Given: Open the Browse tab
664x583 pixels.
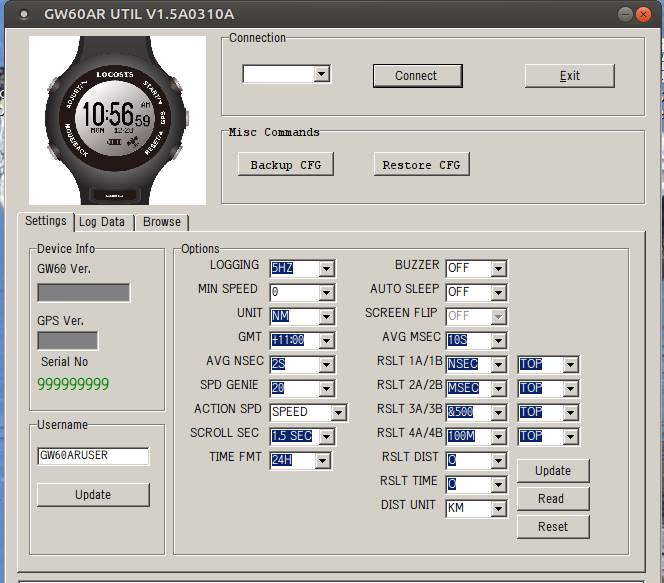Looking at the screenshot, I should tap(161, 222).
